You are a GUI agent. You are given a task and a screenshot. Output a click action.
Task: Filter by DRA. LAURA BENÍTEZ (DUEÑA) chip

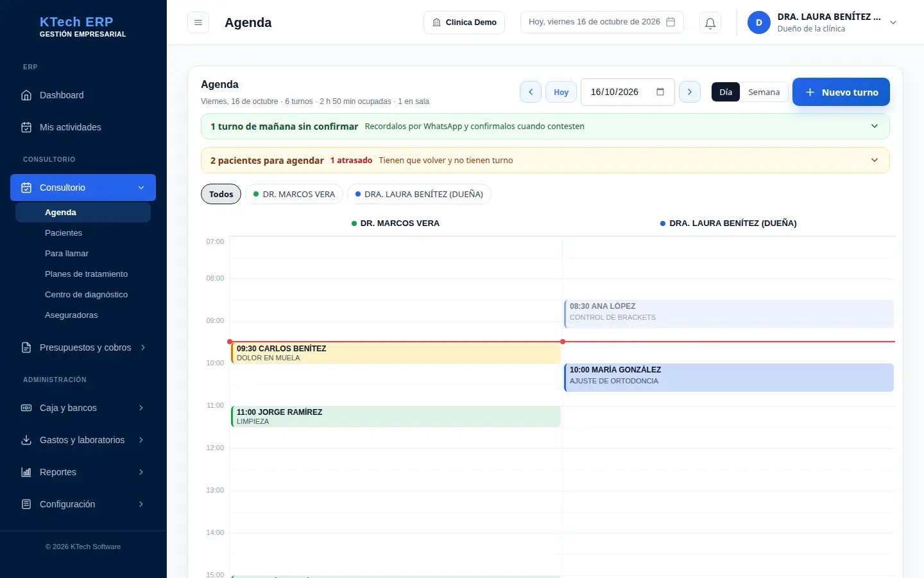[x=419, y=194]
